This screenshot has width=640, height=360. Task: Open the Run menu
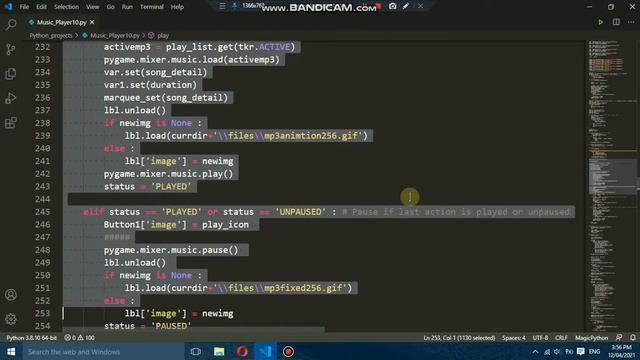[127, 7]
